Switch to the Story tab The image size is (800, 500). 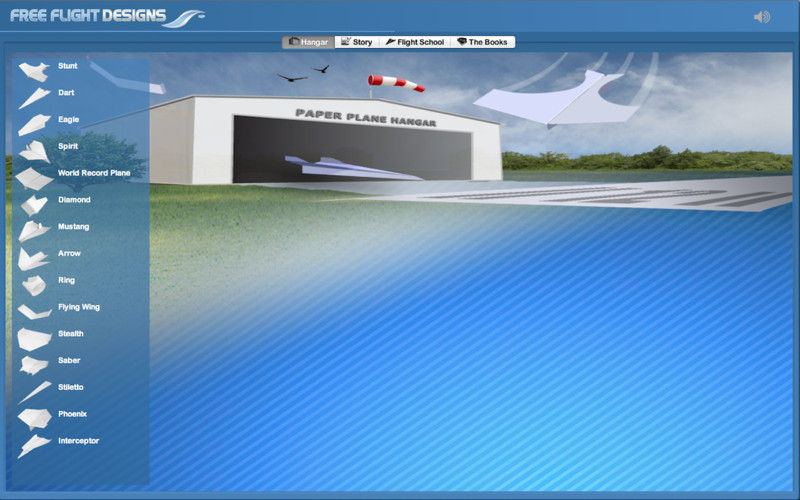(x=357, y=42)
